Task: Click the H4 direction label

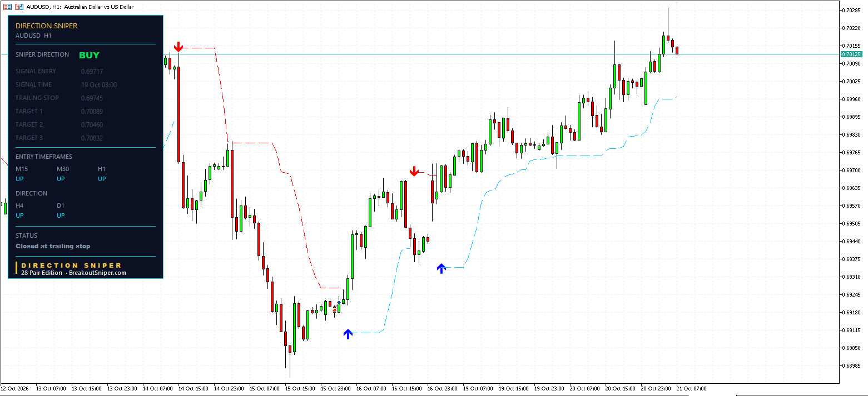Action: (x=19, y=205)
